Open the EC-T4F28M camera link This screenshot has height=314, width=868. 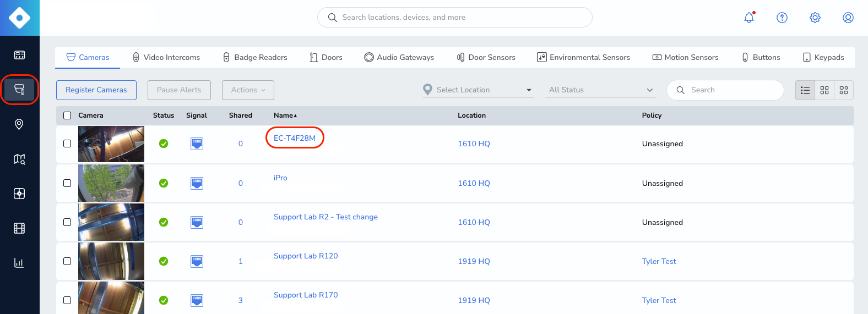[295, 138]
